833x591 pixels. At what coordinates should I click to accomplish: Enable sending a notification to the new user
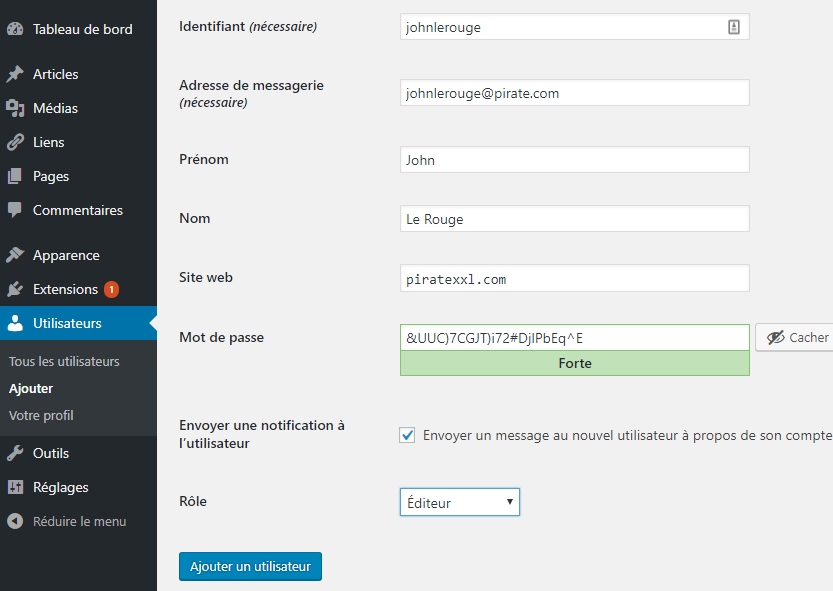click(x=407, y=435)
